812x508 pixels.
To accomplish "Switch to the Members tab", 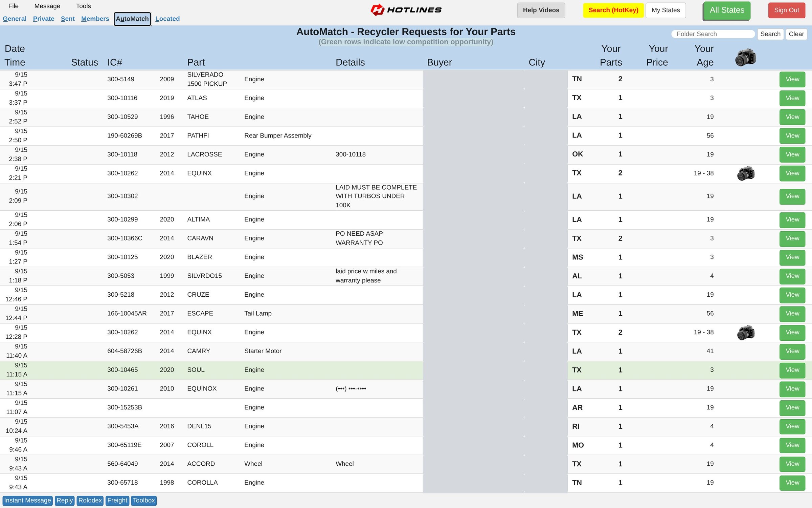I will [95, 19].
